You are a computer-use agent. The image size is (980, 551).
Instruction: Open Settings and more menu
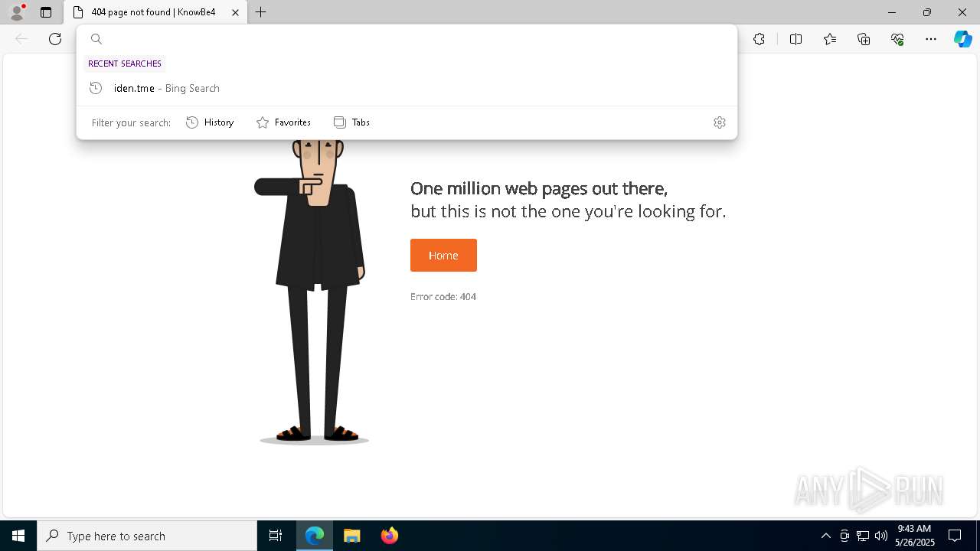(931, 39)
